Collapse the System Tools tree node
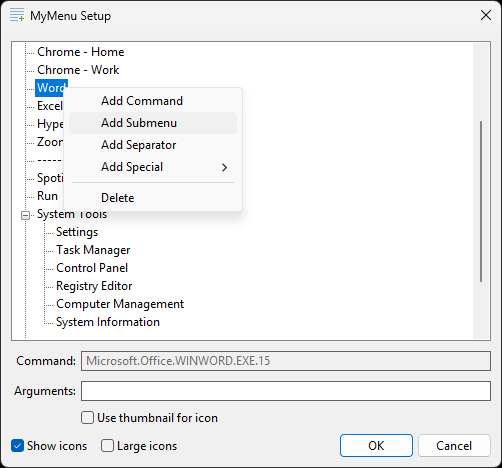The width and height of the screenshot is (502, 468). pyautogui.click(x=25, y=215)
